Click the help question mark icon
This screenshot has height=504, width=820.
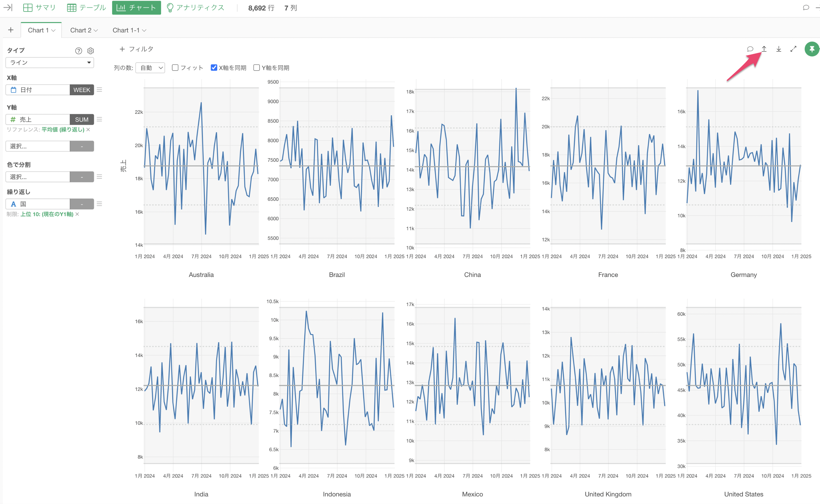tap(78, 51)
